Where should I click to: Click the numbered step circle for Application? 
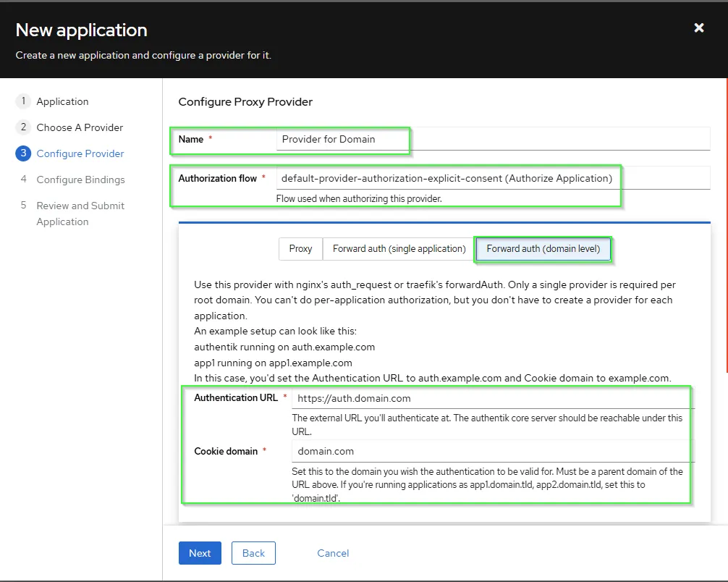pos(23,101)
